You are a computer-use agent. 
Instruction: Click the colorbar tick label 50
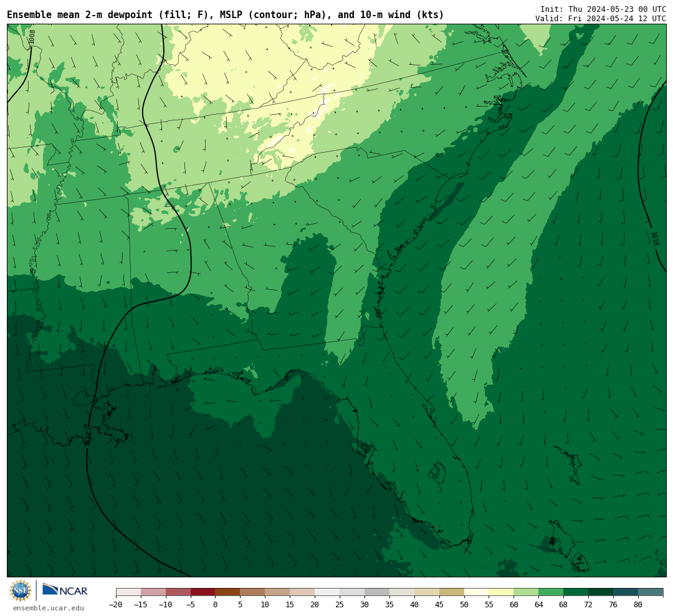464,604
